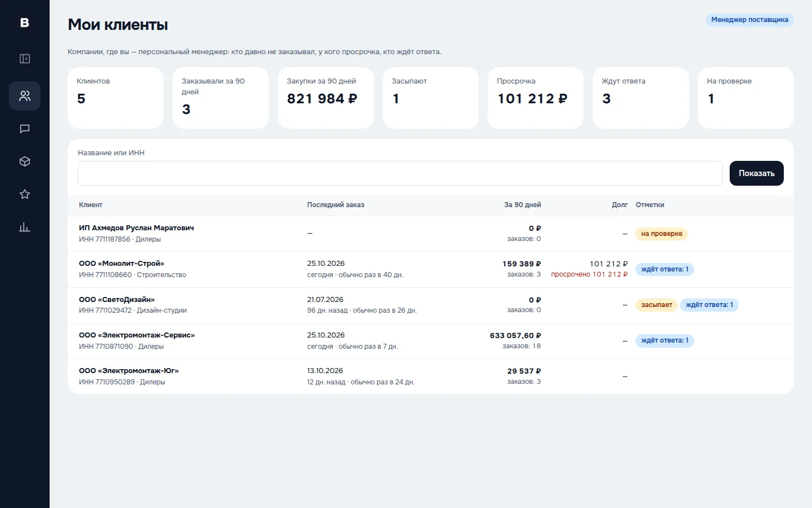Click the «Последний заказ» column header
Viewport: 812px width, 508px height.
336,205
